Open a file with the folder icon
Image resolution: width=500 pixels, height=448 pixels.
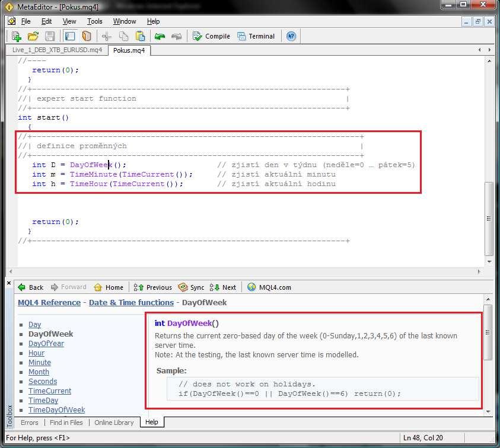point(33,36)
